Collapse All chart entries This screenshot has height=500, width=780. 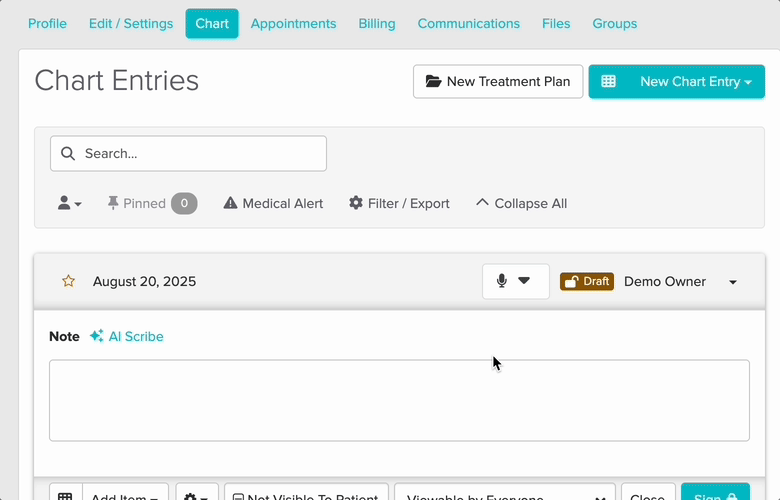pos(521,203)
